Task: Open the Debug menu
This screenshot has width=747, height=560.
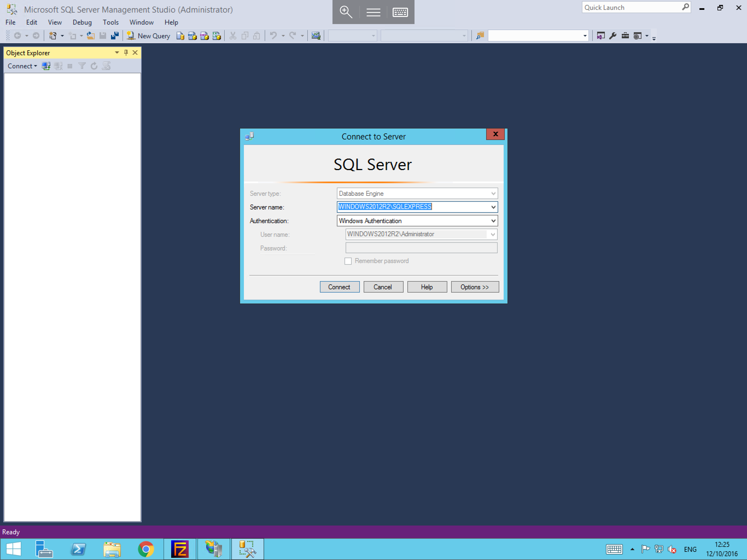Action: 82,22
